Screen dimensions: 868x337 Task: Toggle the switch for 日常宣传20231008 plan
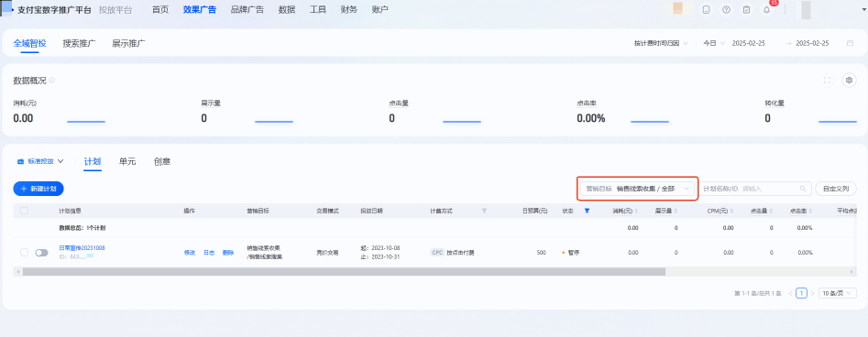pos(41,253)
